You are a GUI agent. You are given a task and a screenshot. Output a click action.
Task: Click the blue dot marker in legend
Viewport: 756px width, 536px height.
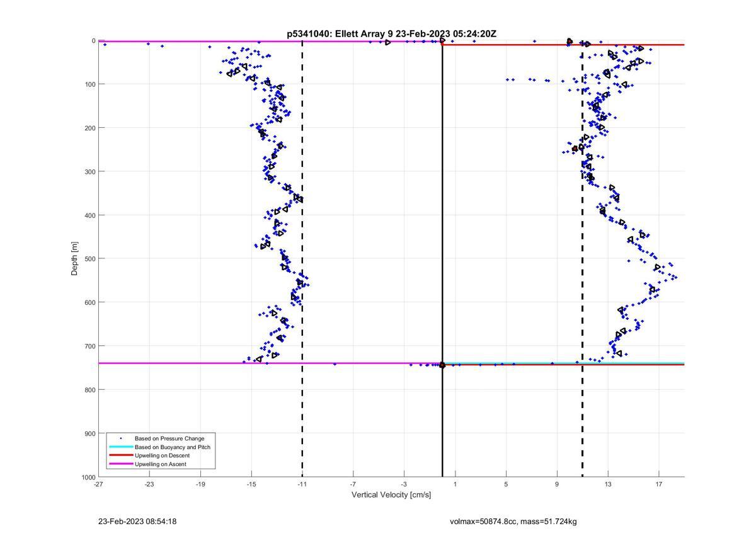point(120,438)
